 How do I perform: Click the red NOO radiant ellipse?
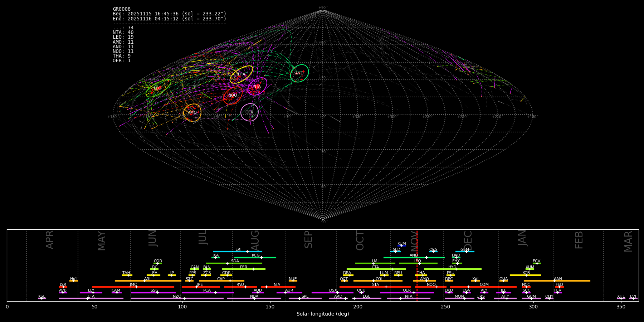point(233,96)
